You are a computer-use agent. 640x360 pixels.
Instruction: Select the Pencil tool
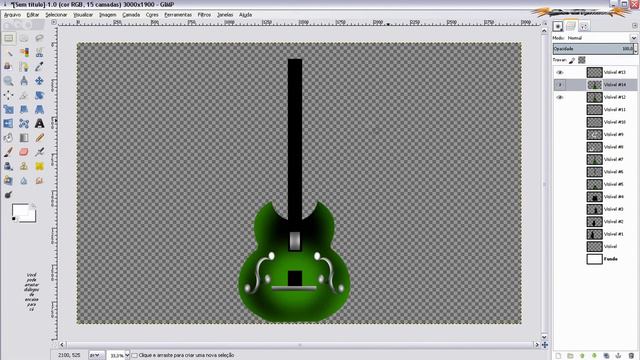[x=39, y=138]
